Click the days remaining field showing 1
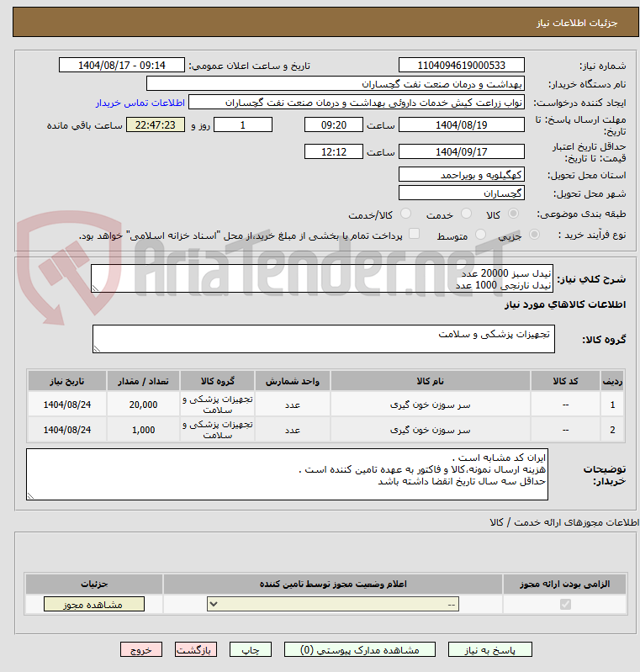The width and height of the screenshot is (640, 672). tap(243, 124)
